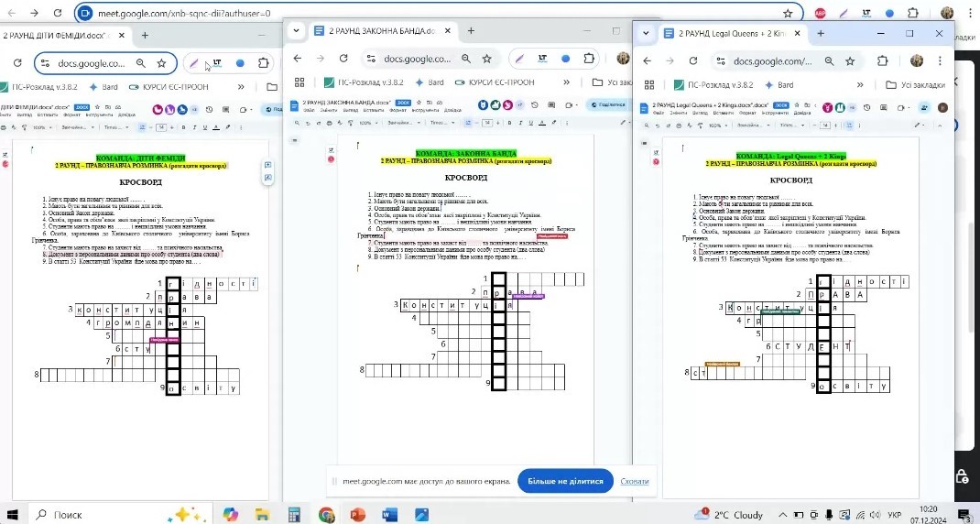Click the Більше не ділитися button

(563, 481)
